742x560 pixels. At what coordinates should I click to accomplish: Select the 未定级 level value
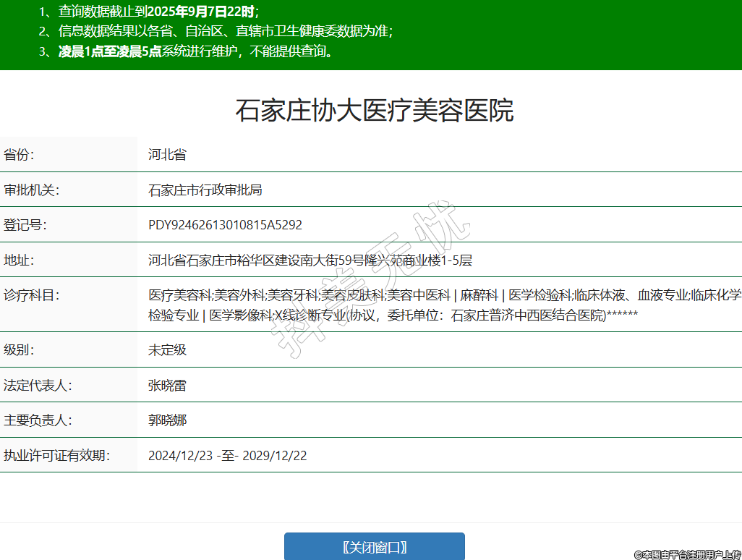pyautogui.click(x=167, y=349)
